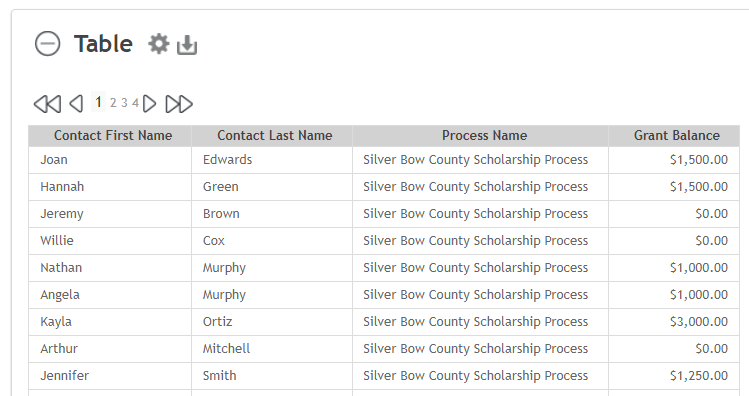This screenshot has width=749, height=396.
Task: Open table settings gear icon
Action: pyautogui.click(x=159, y=44)
